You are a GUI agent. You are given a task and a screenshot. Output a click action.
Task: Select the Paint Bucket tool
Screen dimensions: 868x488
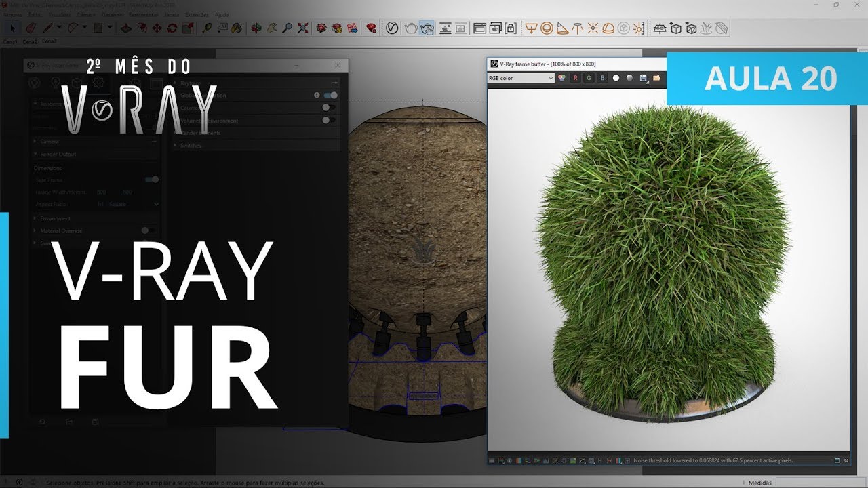(x=237, y=28)
